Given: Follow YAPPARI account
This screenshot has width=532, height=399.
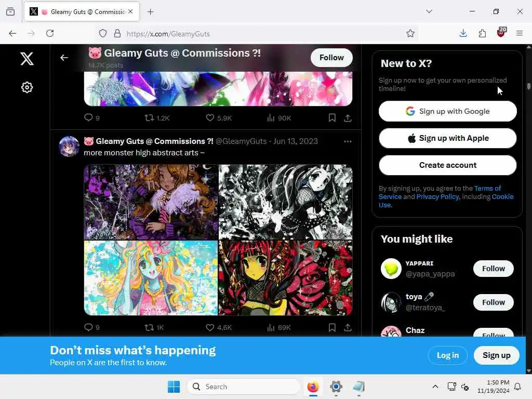Looking at the screenshot, I should tap(494, 269).
